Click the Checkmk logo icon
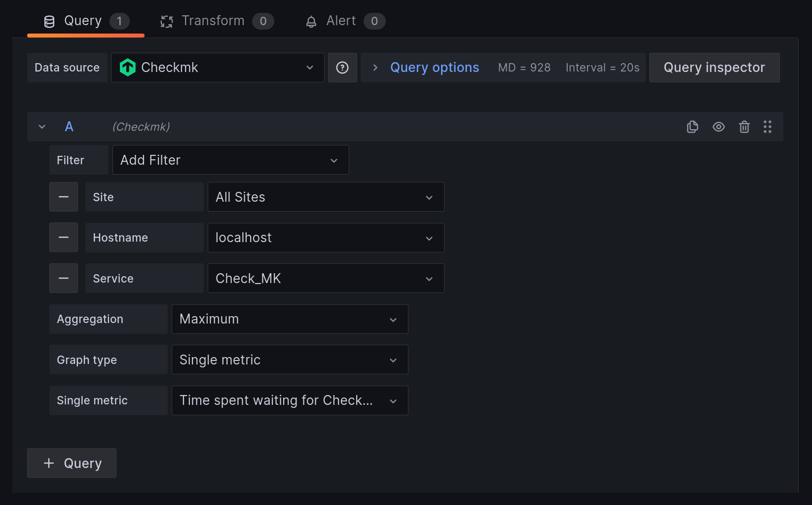Viewport: 812px width, 505px height. (x=128, y=68)
